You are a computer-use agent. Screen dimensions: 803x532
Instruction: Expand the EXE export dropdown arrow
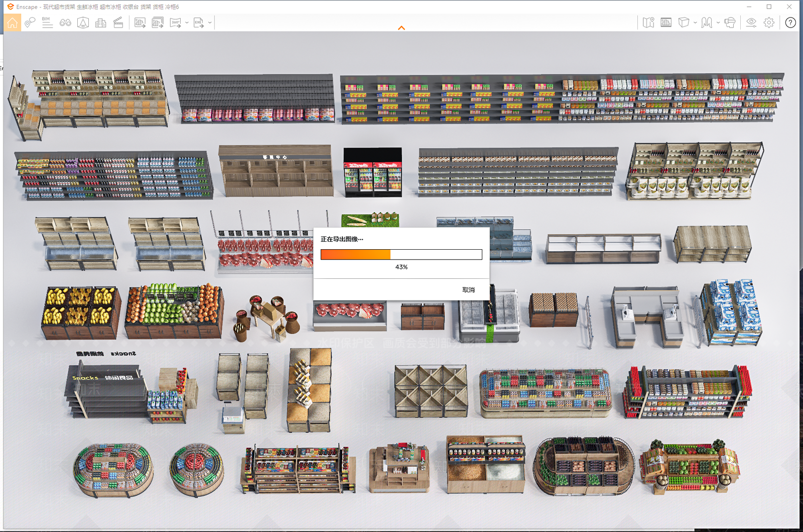click(x=210, y=23)
